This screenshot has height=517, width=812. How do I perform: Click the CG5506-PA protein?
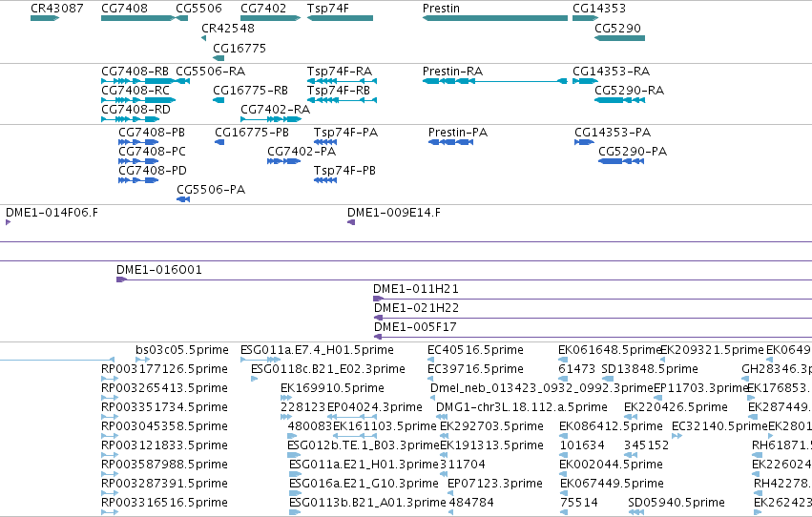(183, 199)
